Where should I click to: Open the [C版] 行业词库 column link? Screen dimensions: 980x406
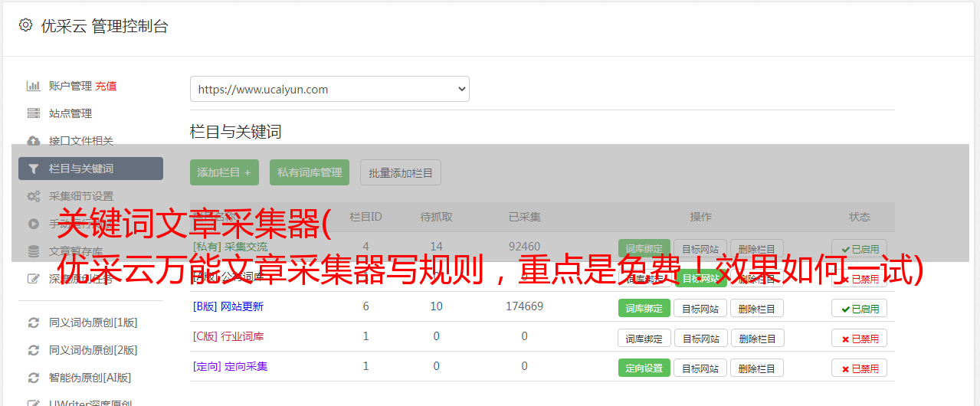tap(228, 336)
